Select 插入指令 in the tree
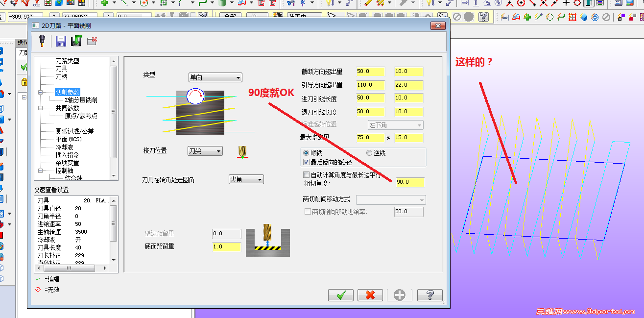This screenshot has width=644, height=318. pyautogui.click(x=67, y=155)
